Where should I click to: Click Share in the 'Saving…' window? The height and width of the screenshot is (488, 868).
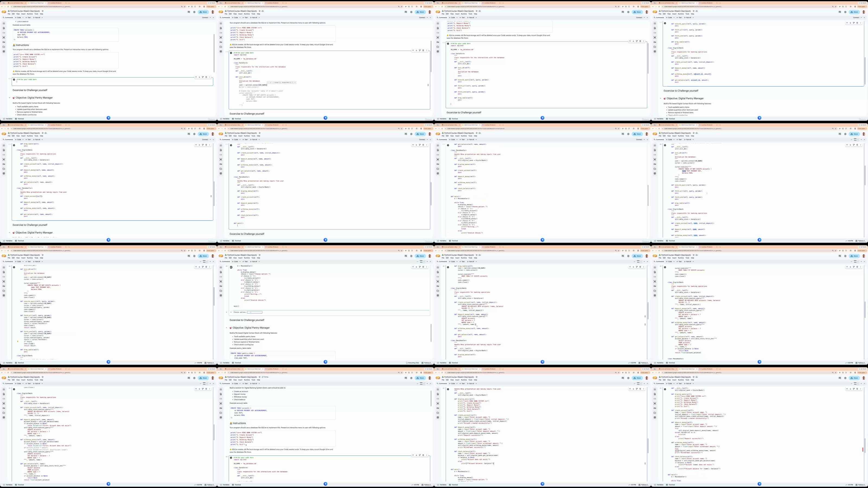tap(420, 378)
